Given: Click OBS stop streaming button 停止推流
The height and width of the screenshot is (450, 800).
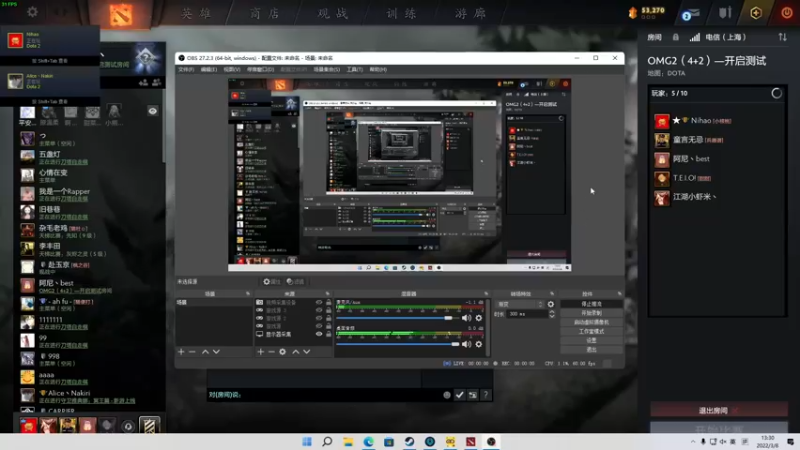Looking at the screenshot, I should tap(591, 304).
